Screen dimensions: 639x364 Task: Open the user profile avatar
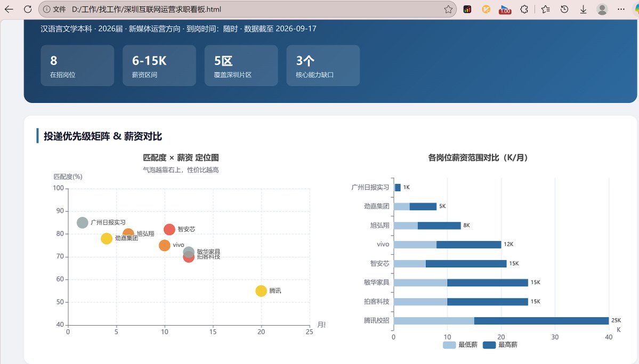[x=602, y=9]
